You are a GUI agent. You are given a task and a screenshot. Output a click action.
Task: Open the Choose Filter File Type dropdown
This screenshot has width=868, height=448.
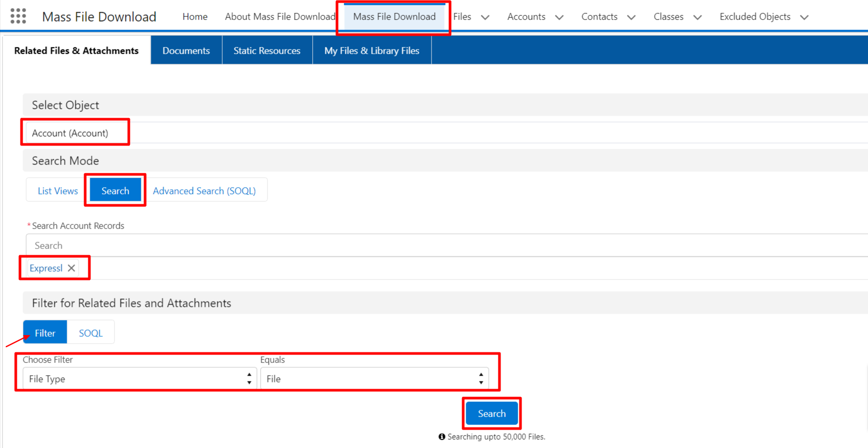coord(139,379)
